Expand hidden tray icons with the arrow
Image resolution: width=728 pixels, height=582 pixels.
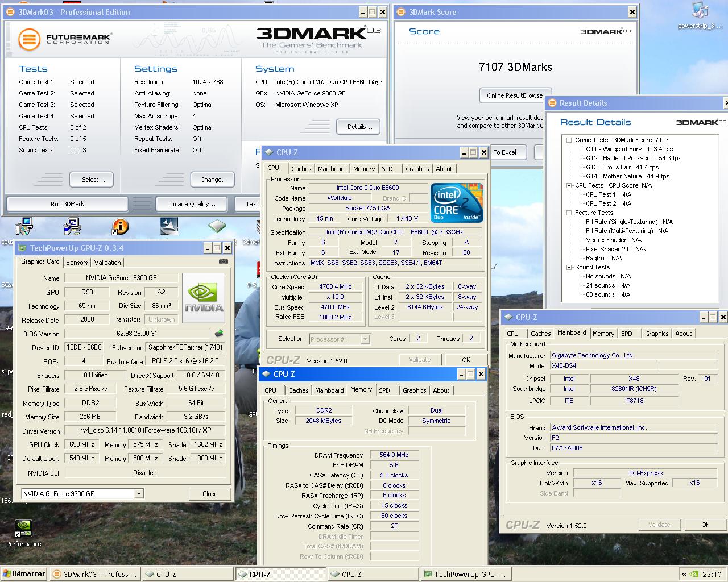click(684, 574)
